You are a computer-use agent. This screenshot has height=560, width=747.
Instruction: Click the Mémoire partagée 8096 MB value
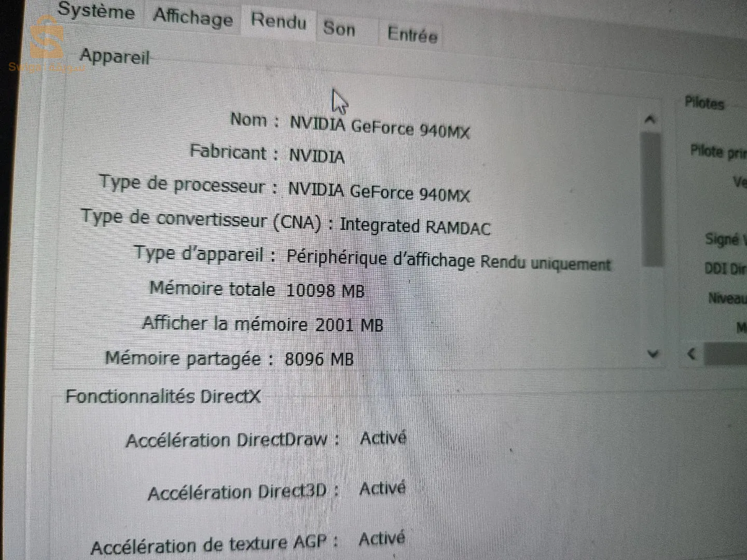coord(320,358)
